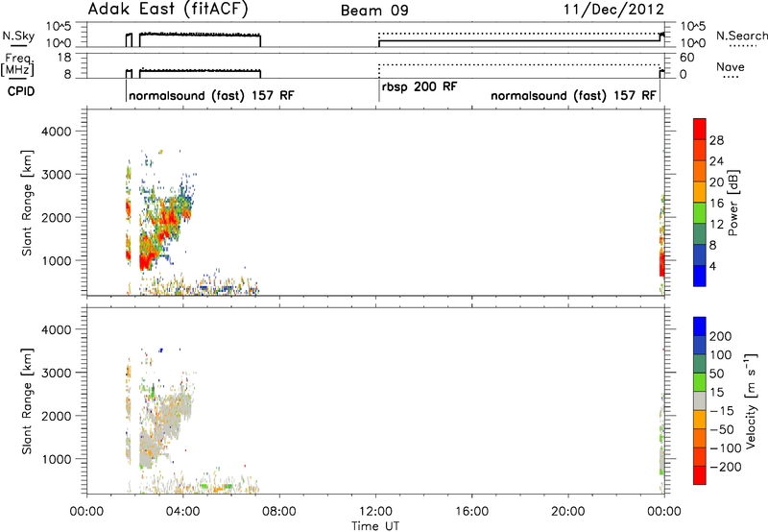
Task: Click the 'CPID' row label
Action: click(x=21, y=91)
